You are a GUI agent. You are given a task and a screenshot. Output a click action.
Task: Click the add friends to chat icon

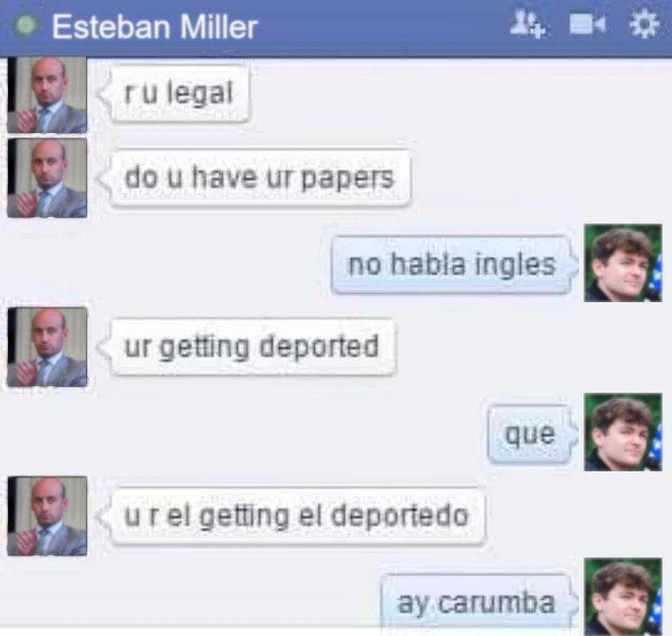[527, 24]
